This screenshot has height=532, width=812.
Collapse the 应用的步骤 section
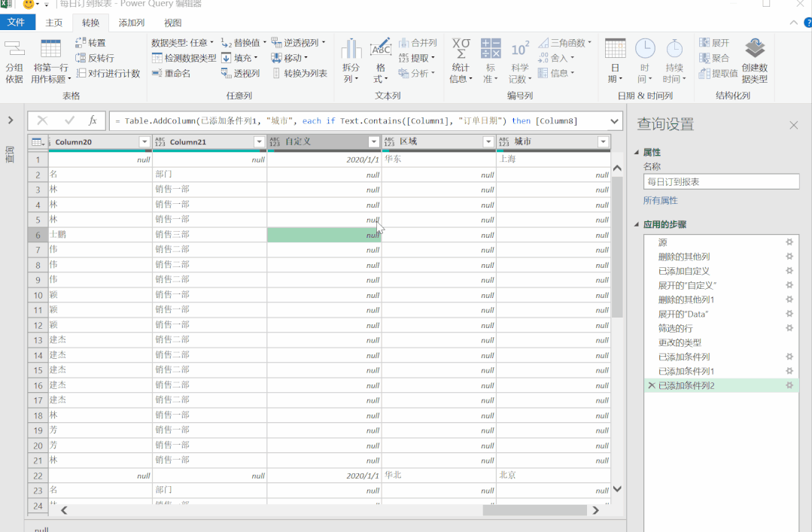click(x=637, y=224)
